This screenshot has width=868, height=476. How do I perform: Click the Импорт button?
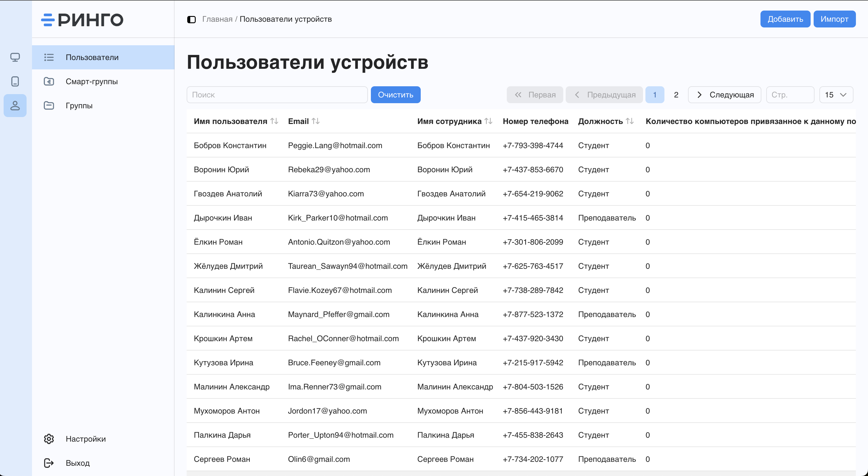(x=834, y=19)
